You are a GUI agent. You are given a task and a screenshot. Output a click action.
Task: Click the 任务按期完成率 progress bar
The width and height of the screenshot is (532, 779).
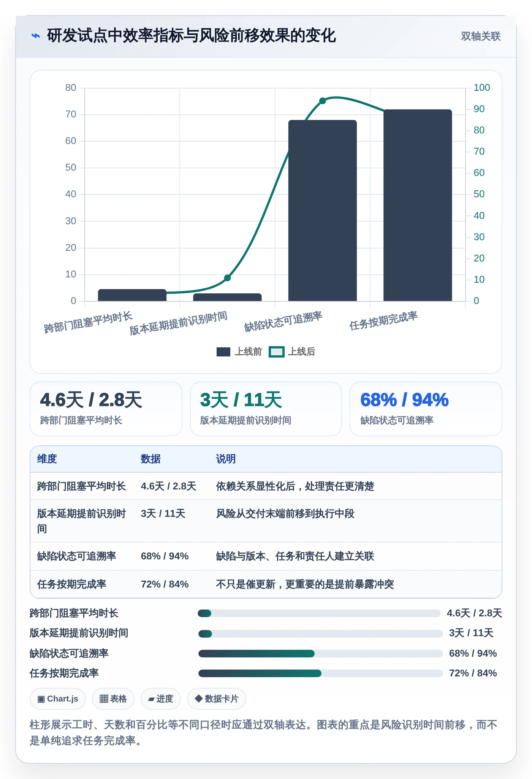tap(321, 673)
